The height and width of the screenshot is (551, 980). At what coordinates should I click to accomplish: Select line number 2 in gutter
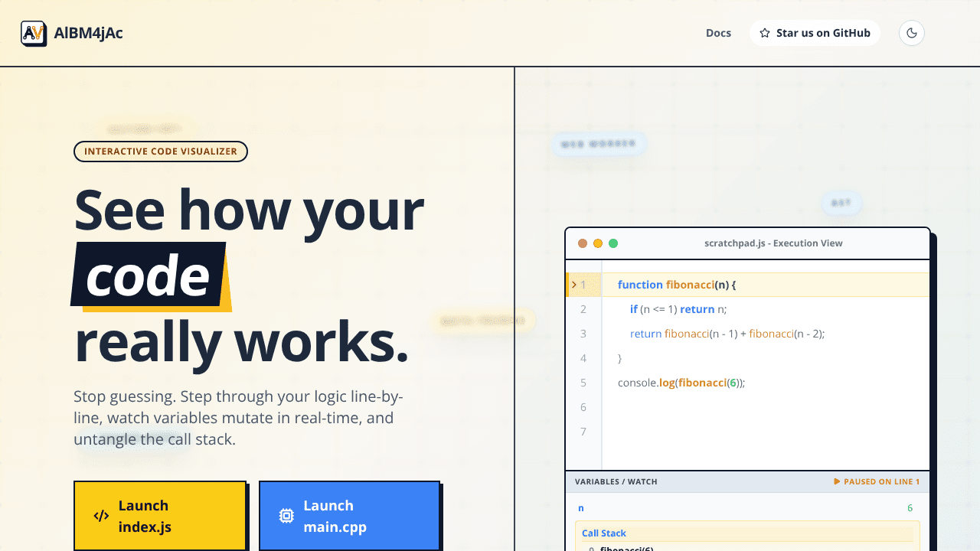583,309
